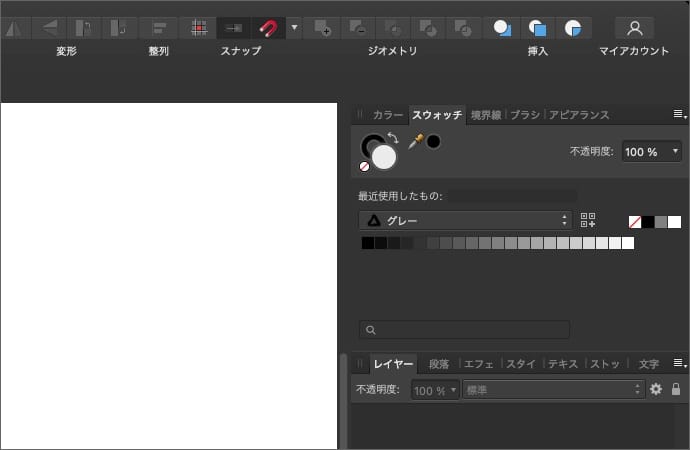Click the swatch search field

465,329
